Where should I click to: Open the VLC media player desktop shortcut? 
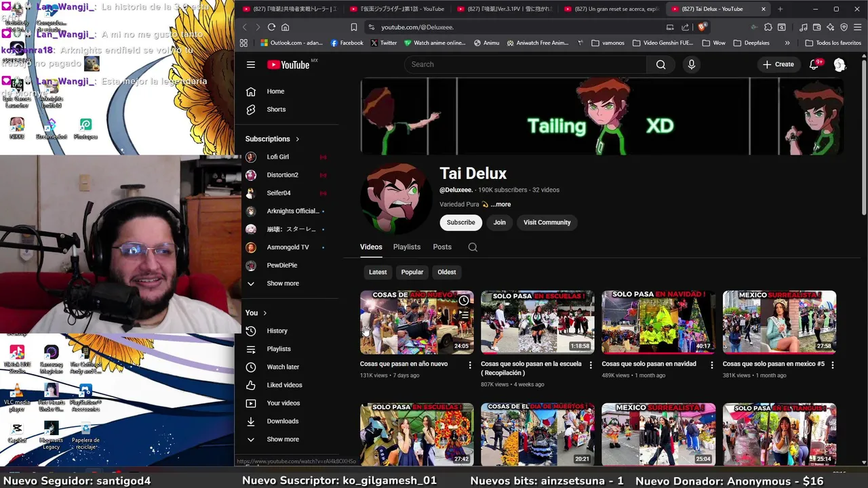(17, 398)
